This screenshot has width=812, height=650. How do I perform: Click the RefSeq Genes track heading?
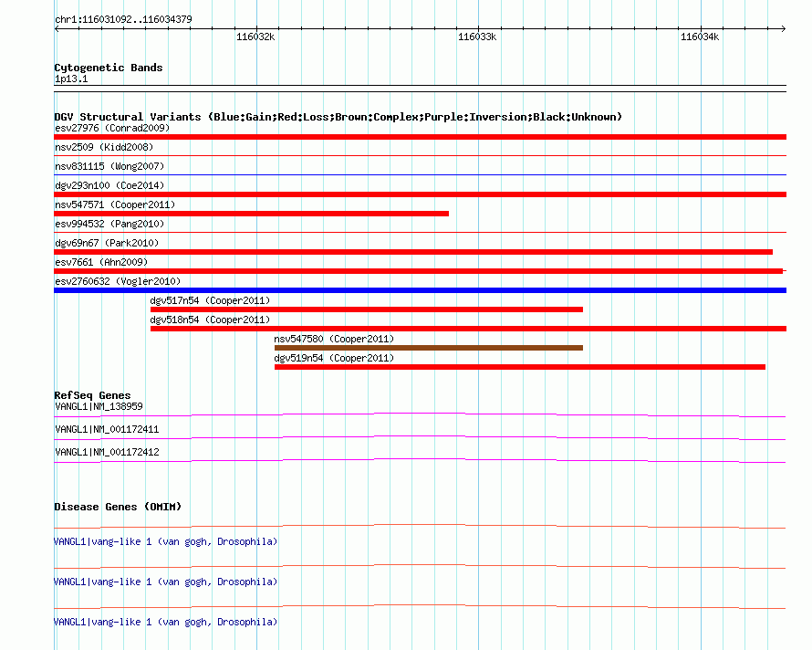[x=92, y=395]
